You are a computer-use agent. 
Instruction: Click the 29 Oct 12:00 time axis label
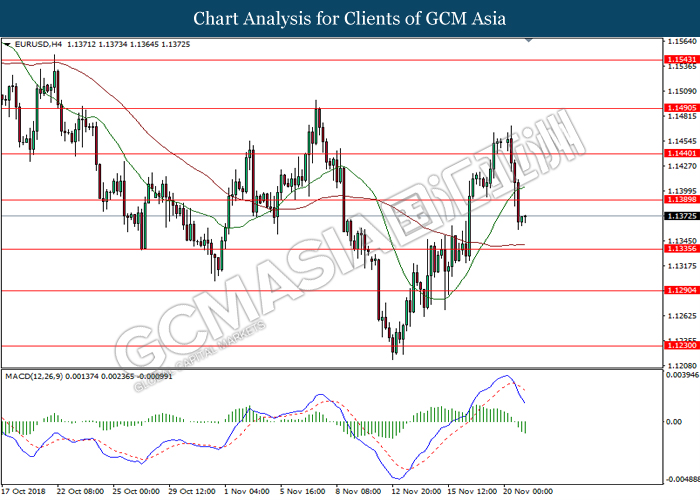(x=192, y=492)
